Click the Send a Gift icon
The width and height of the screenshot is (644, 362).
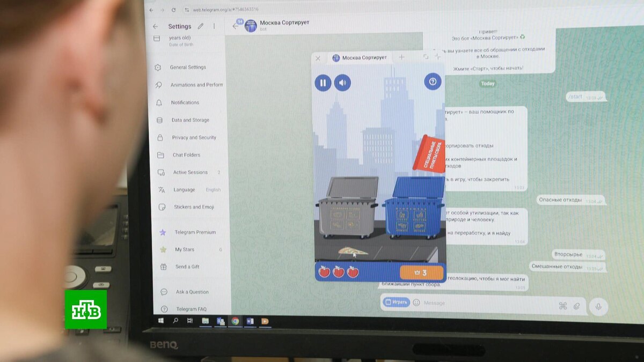pyautogui.click(x=163, y=267)
